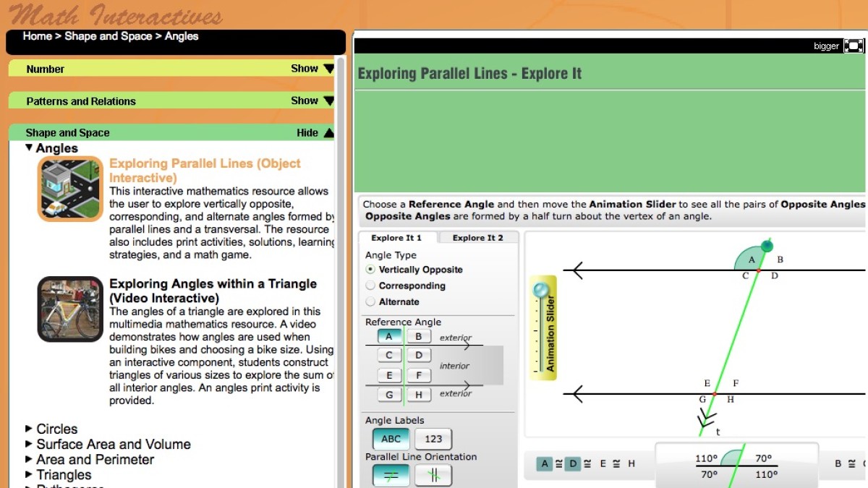
Task: Switch angle labels to 123 numbers
Action: [x=433, y=439]
